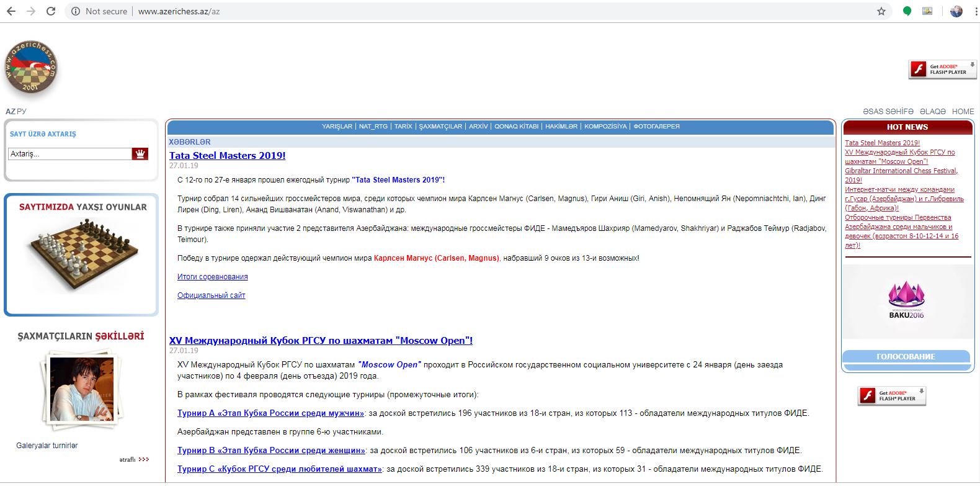Open the TARİX menu item
This screenshot has height=486, width=980.
pyautogui.click(x=403, y=126)
